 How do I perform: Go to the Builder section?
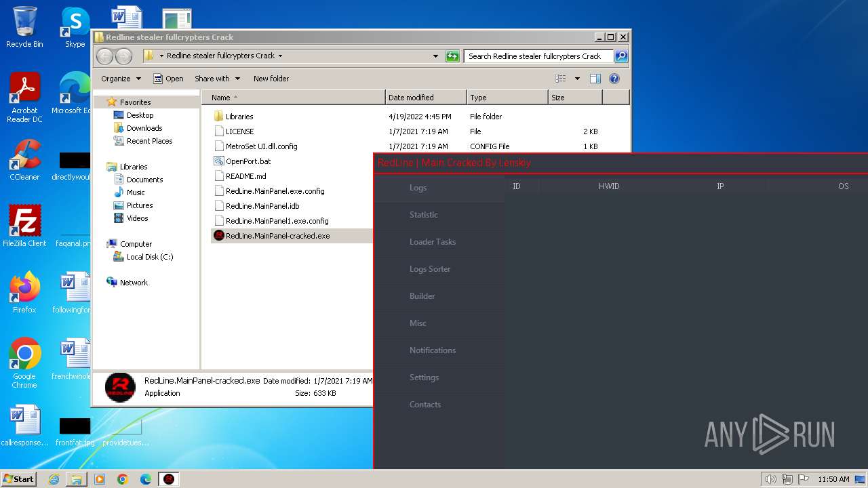pos(422,296)
